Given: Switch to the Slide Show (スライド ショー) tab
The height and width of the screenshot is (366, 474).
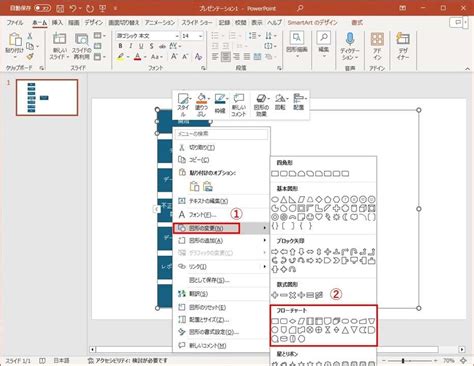Looking at the screenshot, I should click(197, 22).
